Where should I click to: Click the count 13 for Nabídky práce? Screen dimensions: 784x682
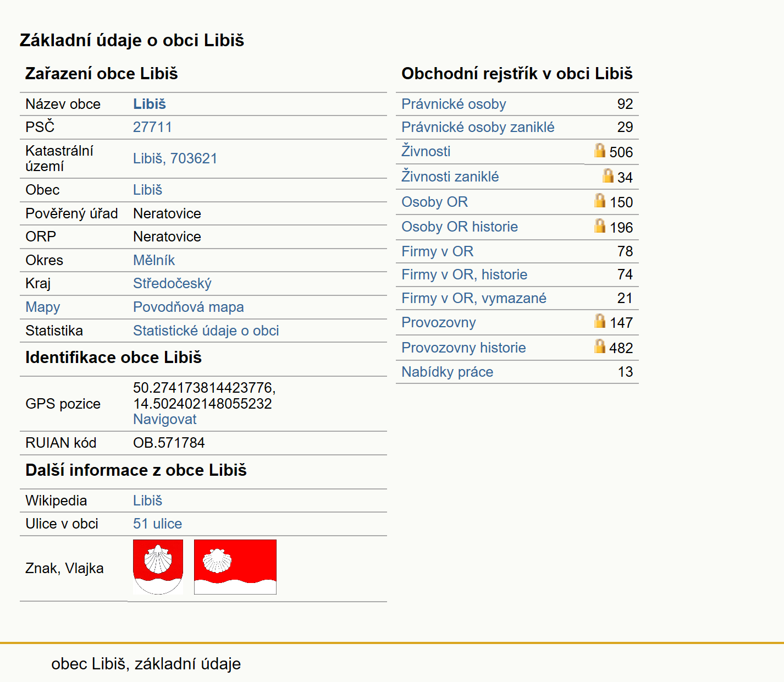[625, 372]
